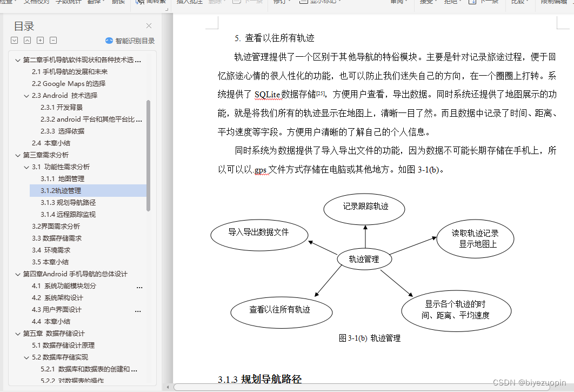Click the down-chevron expand icon under 目录

click(14, 41)
